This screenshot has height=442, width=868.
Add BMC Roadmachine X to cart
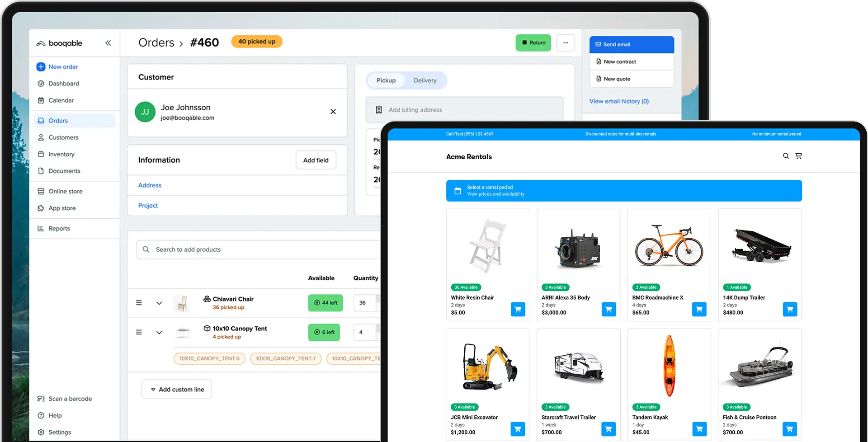[x=699, y=310]
